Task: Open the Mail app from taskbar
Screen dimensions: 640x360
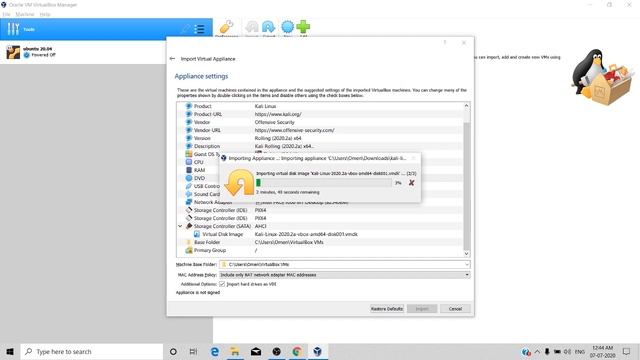Action: coord(256,351)
